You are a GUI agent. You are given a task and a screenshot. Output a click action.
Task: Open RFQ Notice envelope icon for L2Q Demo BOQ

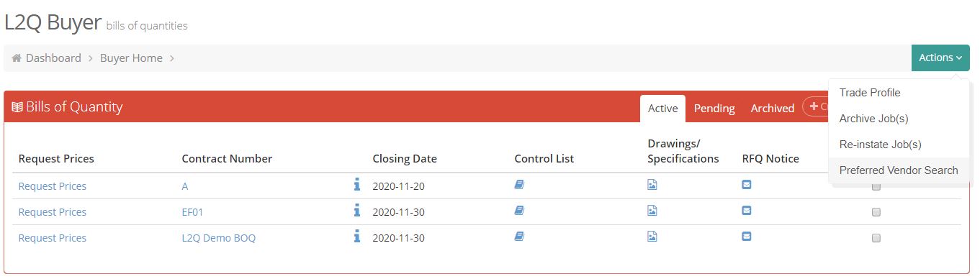coord(747,237)
